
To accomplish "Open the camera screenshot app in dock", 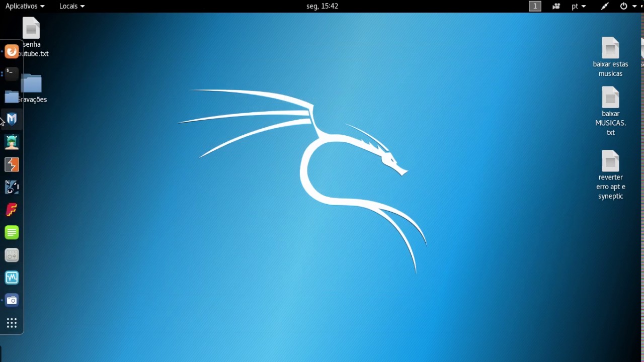I will pyautogui.click(x=12, y=300).
